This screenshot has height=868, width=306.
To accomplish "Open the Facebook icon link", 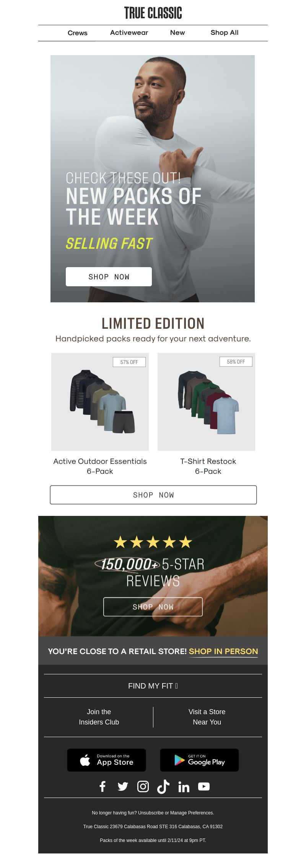I will (103, 786).
